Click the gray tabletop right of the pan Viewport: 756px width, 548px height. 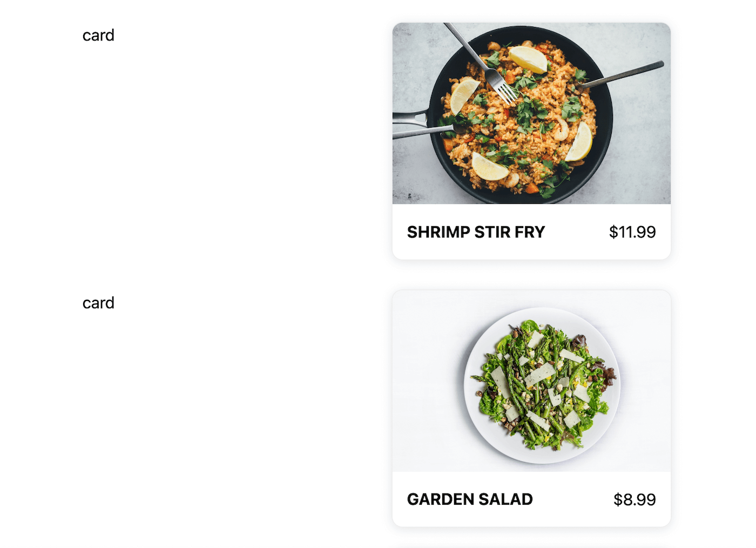tap(643, 141)
